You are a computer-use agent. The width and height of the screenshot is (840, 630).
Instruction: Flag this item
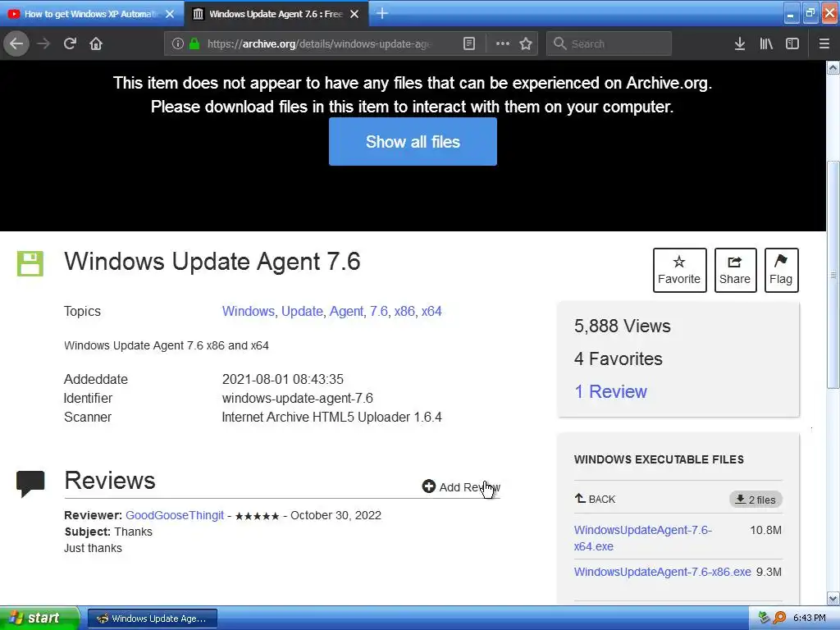click(x=781, y=270)
